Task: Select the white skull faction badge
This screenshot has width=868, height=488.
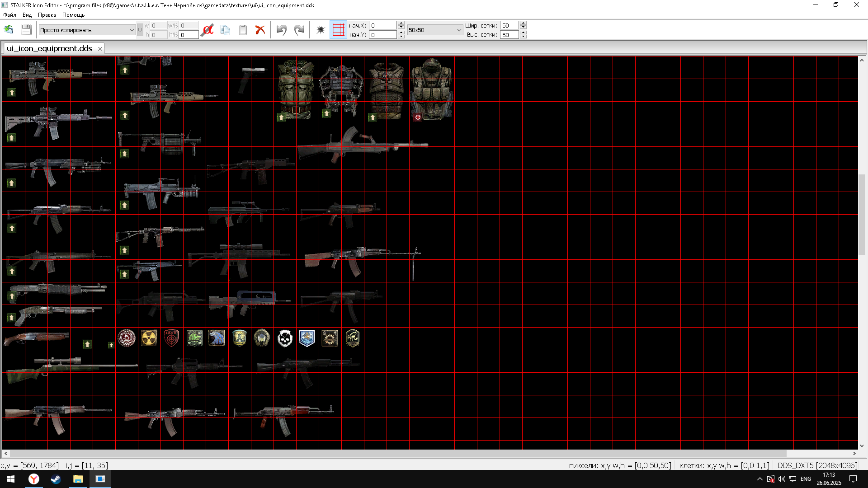Action: 285,338
